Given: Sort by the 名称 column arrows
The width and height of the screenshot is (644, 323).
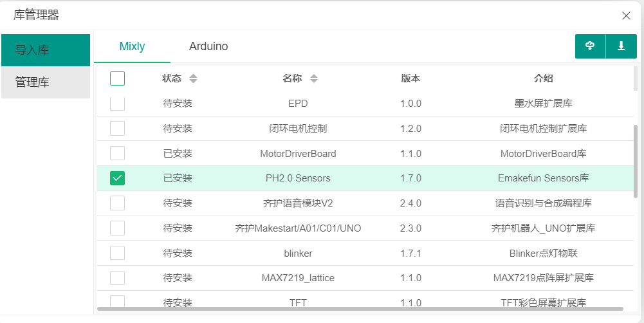Looking at the screenshot, I should (x=314, y=78).
